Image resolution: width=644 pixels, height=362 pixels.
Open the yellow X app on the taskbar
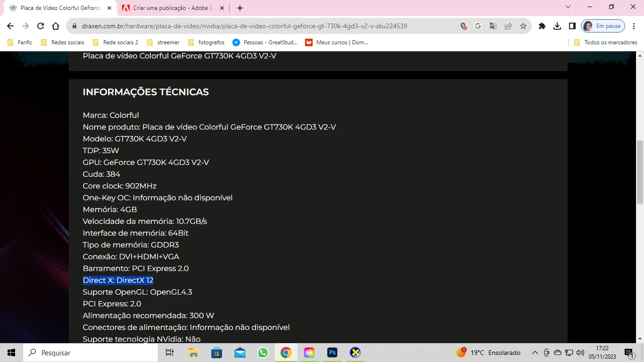tap(355, 353)
